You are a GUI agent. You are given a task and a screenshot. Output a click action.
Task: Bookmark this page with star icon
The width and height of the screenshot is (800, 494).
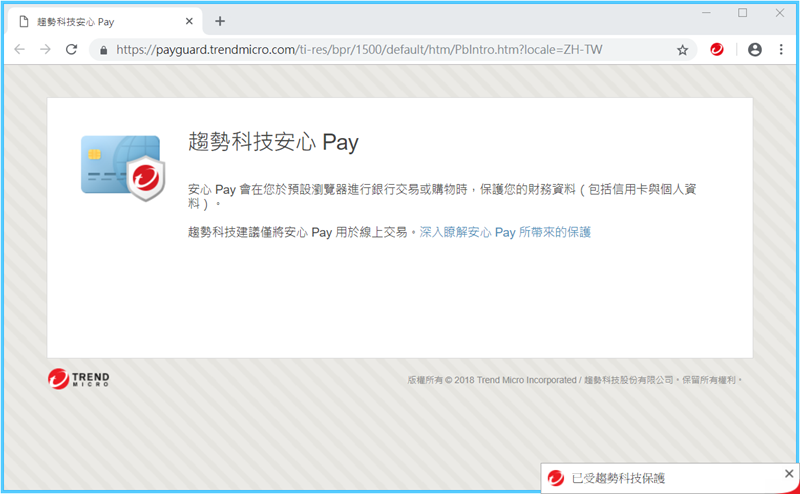[x=682, y=50]
